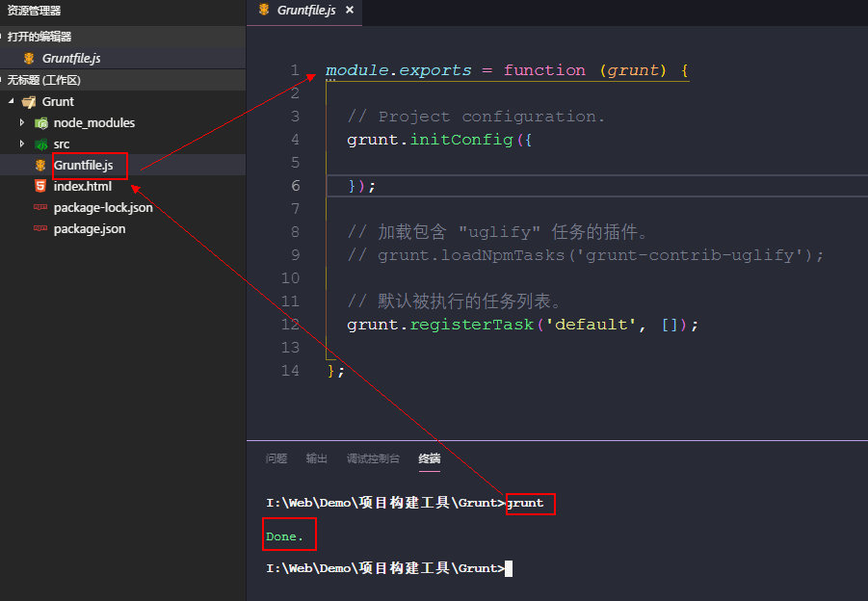Click the Grunt icon beside Gruntfile.js in open editors
The image size is (868, 601).
(29, 59)
